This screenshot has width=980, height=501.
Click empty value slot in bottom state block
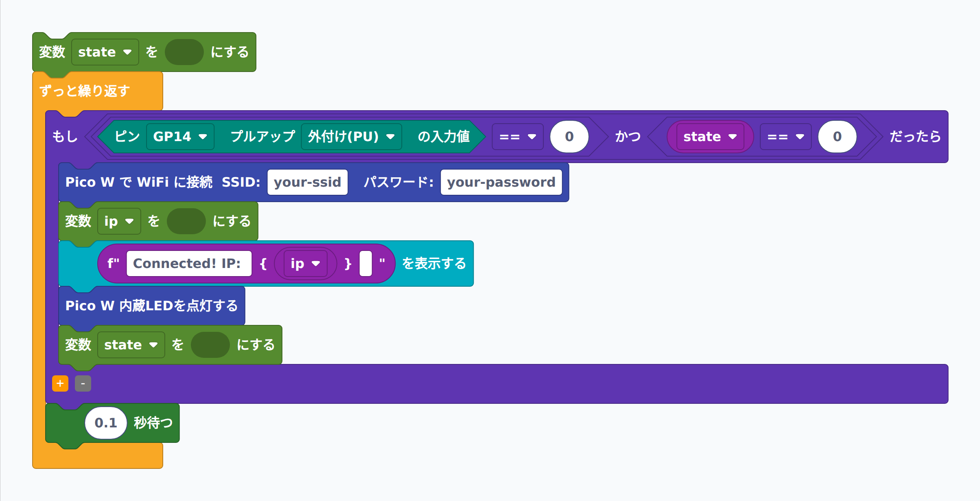pyautogui.click(x=210, y=345)
